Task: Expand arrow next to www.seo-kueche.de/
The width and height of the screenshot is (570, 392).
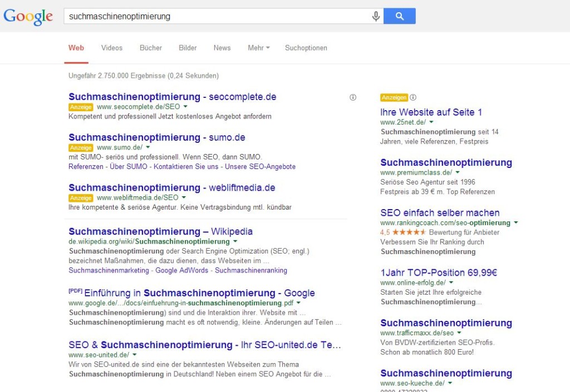Action: pos(450,383)
